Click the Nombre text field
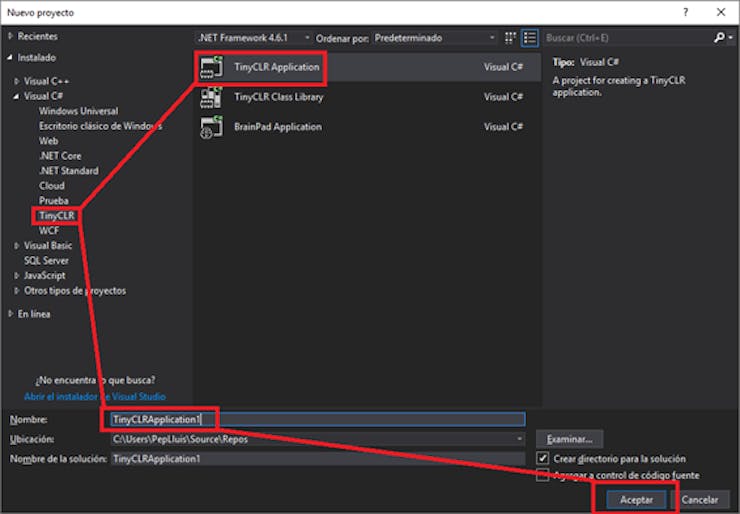 click(x=318, y=419)
